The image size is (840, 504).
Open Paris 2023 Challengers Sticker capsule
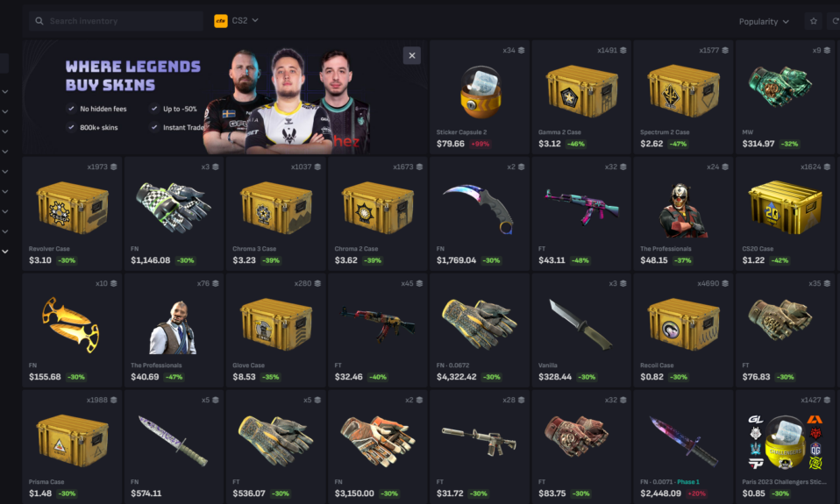click(x=785, y=447)
